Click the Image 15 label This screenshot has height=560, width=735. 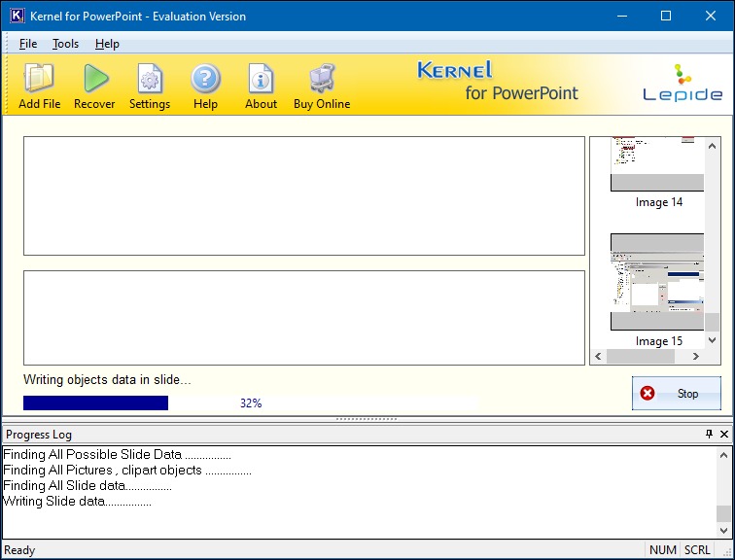[x=659, y=341]
